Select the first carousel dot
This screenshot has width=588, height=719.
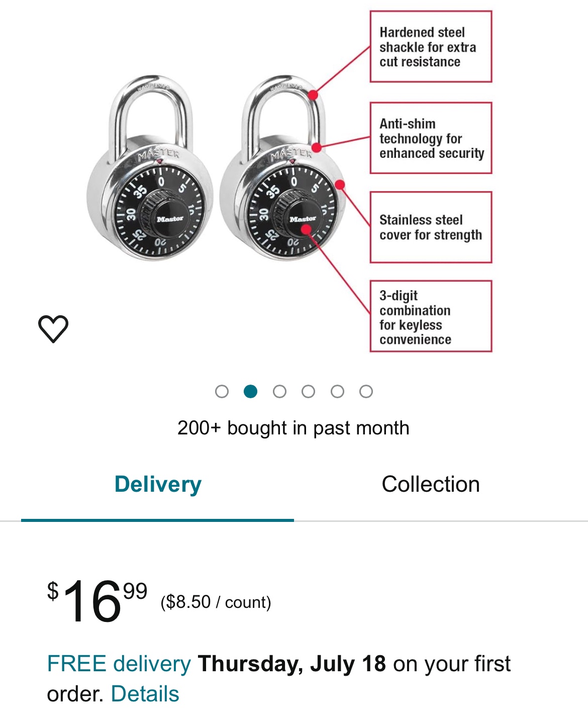point(222,390)
